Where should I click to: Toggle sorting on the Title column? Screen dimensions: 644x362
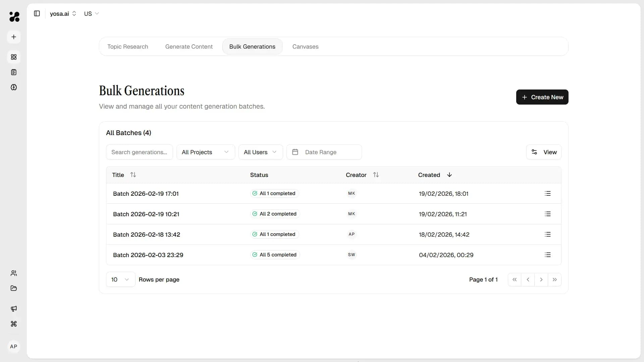click(133, 175)
